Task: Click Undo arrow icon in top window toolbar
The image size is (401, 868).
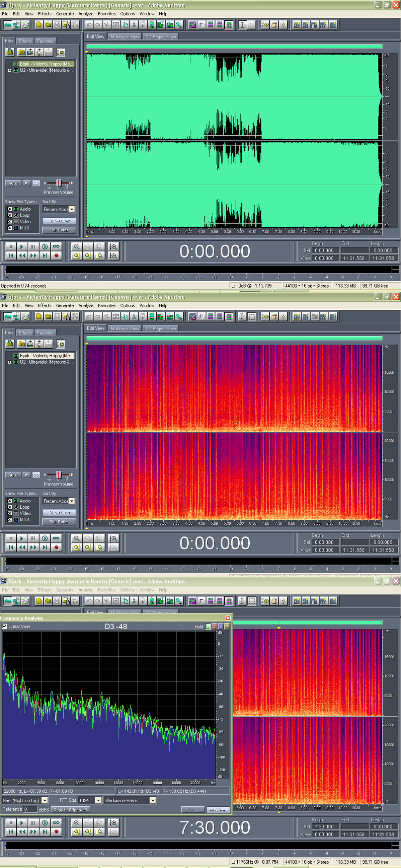Action: click(89, 25)
